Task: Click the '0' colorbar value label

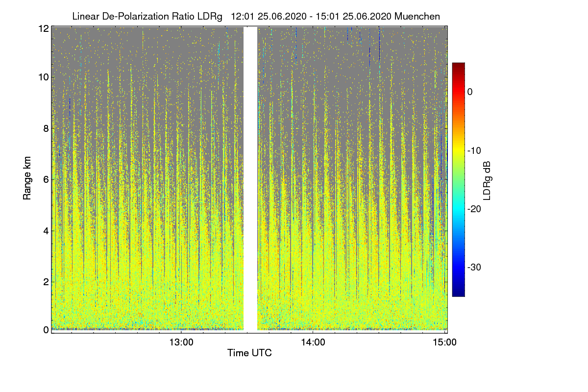Action: click(470, 92)
